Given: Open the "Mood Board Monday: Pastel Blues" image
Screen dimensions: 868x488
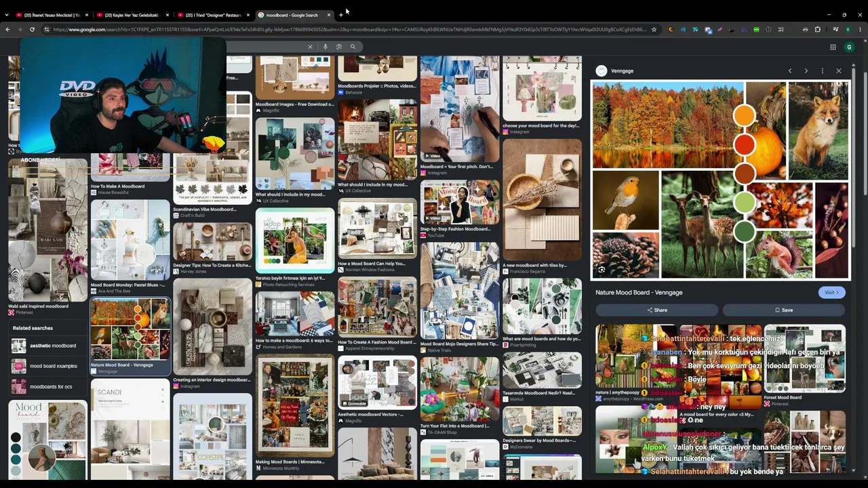Looking at the screenshot, I should (130, 240).
